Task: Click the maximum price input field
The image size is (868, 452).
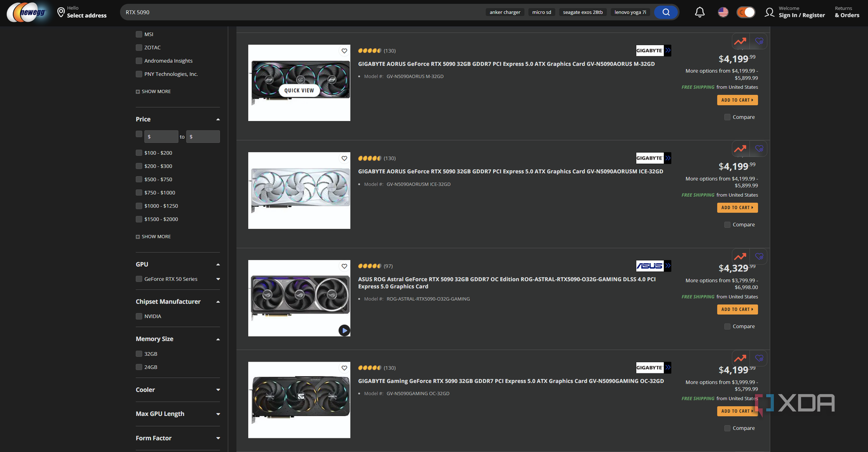Action: (x=203, y=137)
